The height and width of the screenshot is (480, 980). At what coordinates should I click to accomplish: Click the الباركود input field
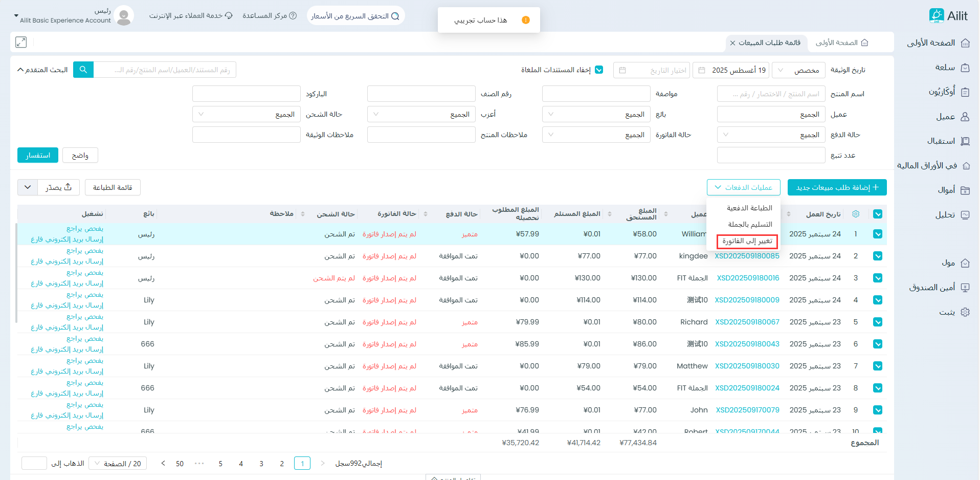[246, 94]
